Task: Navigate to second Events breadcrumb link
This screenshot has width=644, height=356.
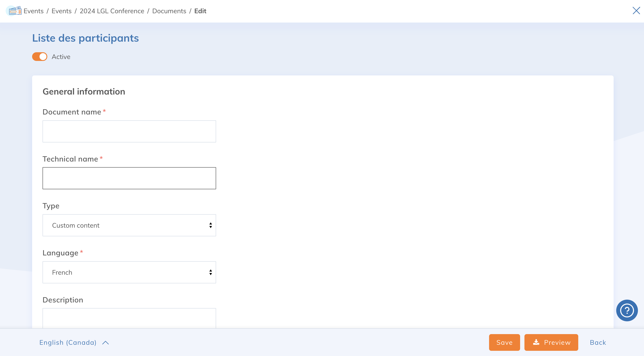Action: click(61, 11)
